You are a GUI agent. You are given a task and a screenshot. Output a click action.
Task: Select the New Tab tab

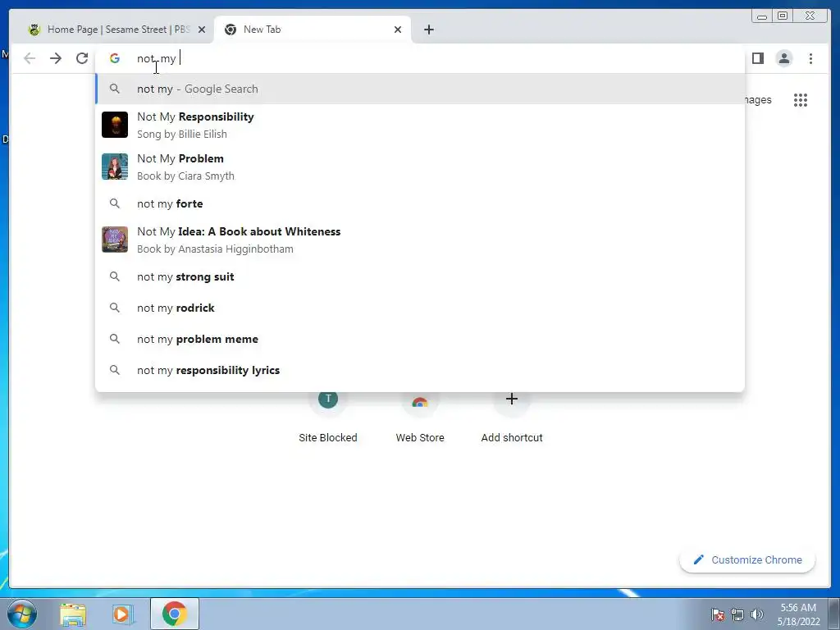[313, 30]
